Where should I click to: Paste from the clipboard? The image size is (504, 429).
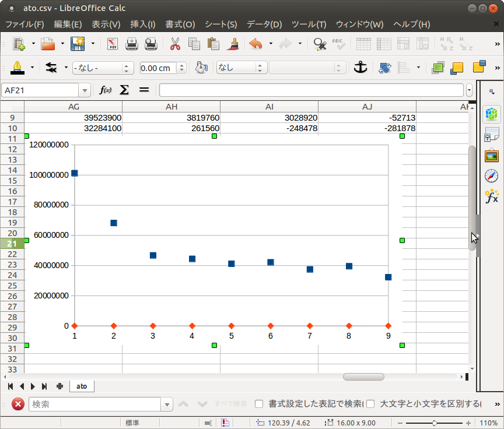213,44
